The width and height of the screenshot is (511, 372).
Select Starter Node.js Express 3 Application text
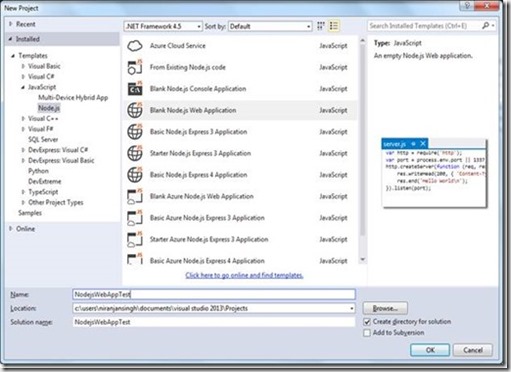click(x=200, y=153)
